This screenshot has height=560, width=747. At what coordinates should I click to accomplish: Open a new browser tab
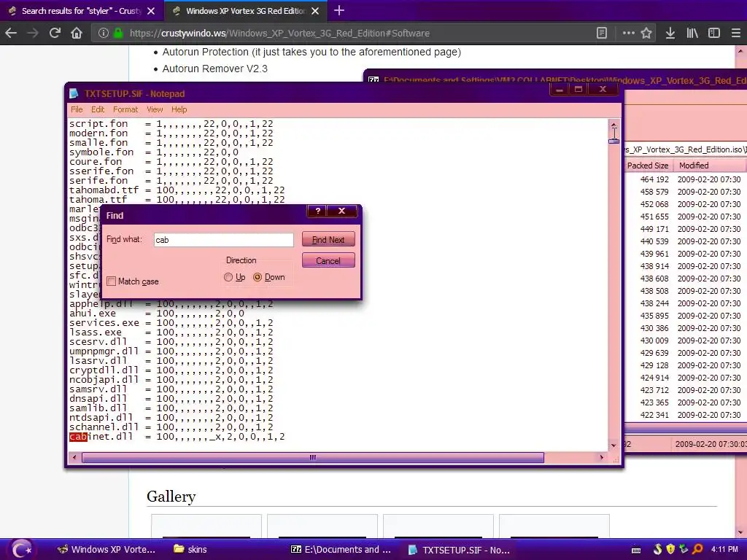(x=339, y=10)
